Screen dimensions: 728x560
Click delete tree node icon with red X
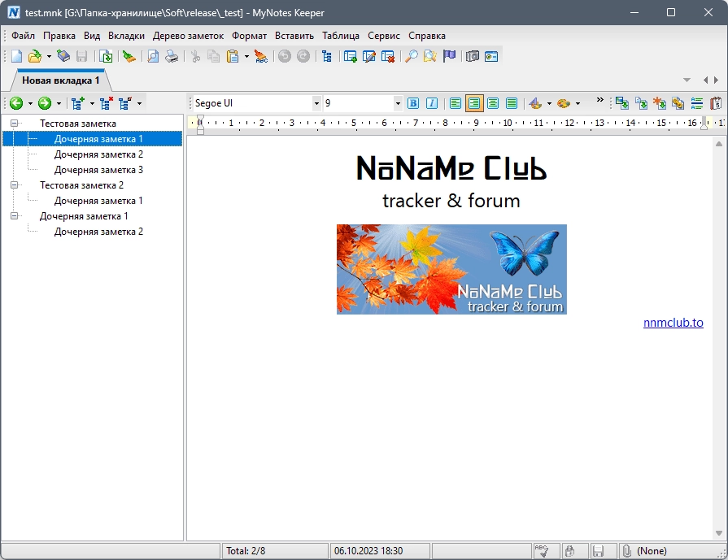tap(107, 103)
